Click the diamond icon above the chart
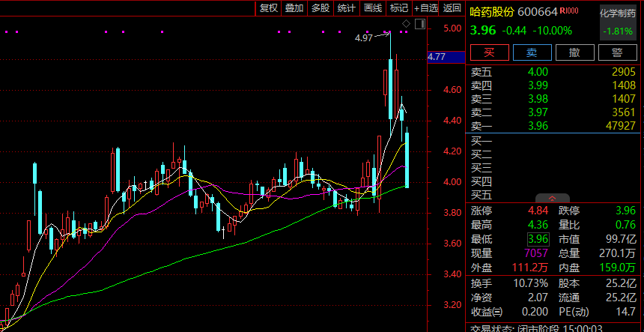Viewport: 644px width, 332px height. (406, 23)
